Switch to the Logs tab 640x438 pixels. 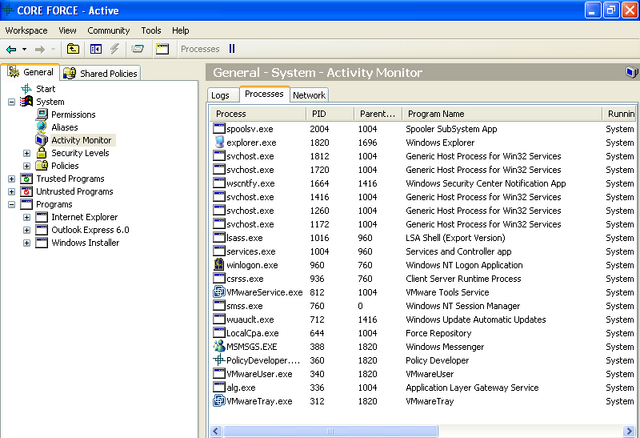[x=224, y=95]
